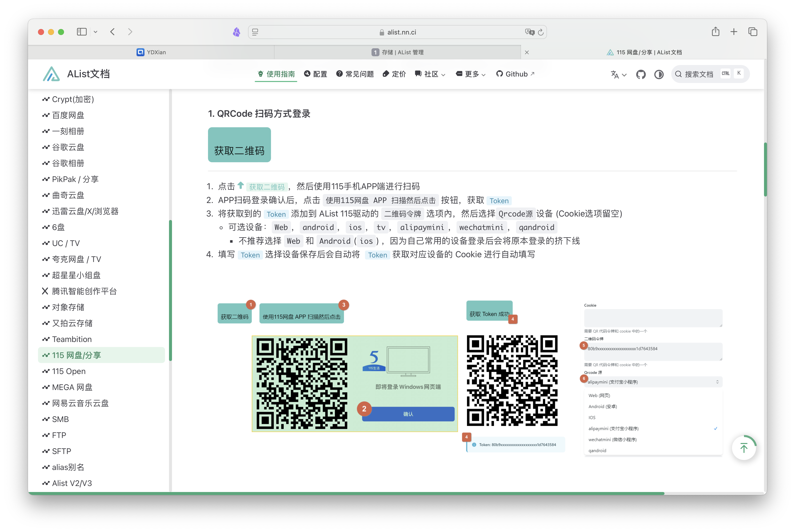
Task: Select the active 115 网盘/分享 sidebar item
Action: 101,355
